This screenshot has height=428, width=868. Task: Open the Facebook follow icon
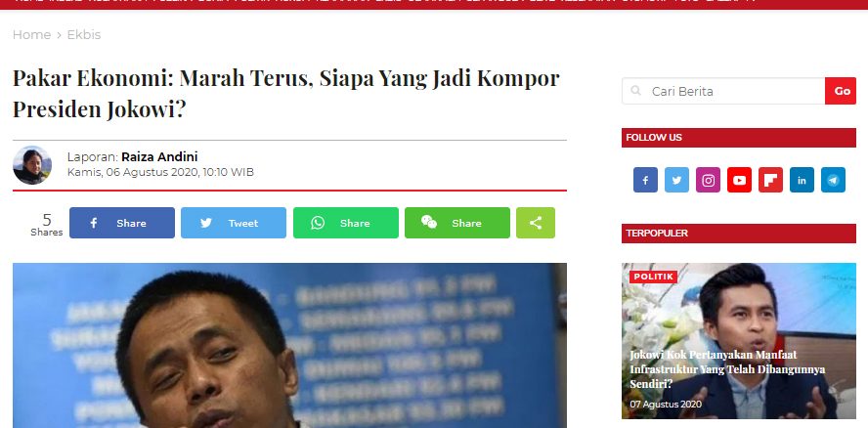pos(645,180)
